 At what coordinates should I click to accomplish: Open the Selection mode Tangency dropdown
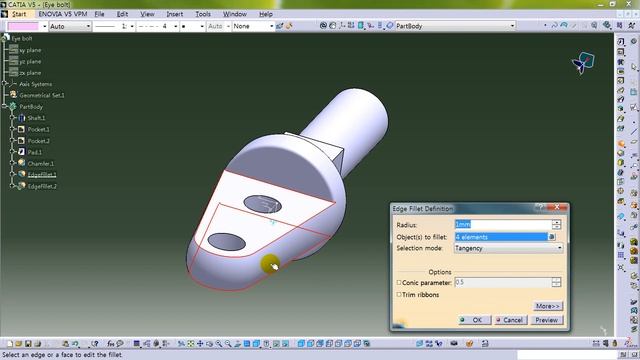[x=509, y=248]
